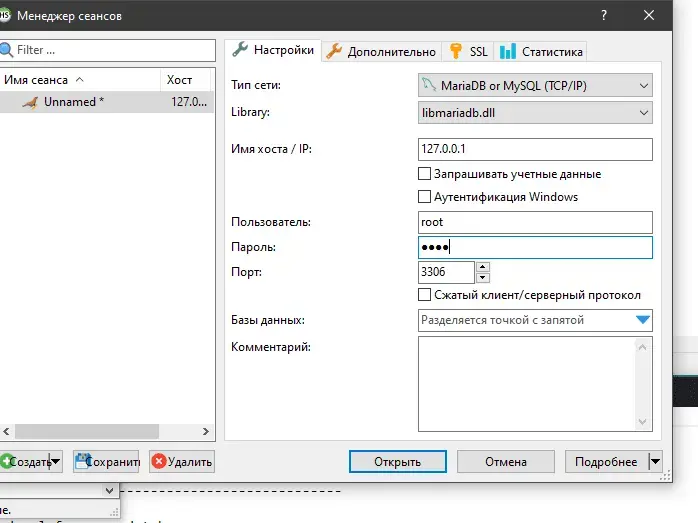Click the session list left scroll arrow
698x523 pixels.
6,431
